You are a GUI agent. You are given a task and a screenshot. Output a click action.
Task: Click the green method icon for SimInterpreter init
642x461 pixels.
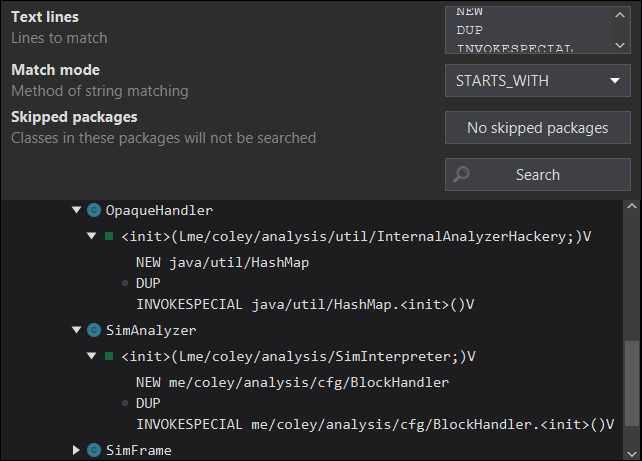coord(109,356)
